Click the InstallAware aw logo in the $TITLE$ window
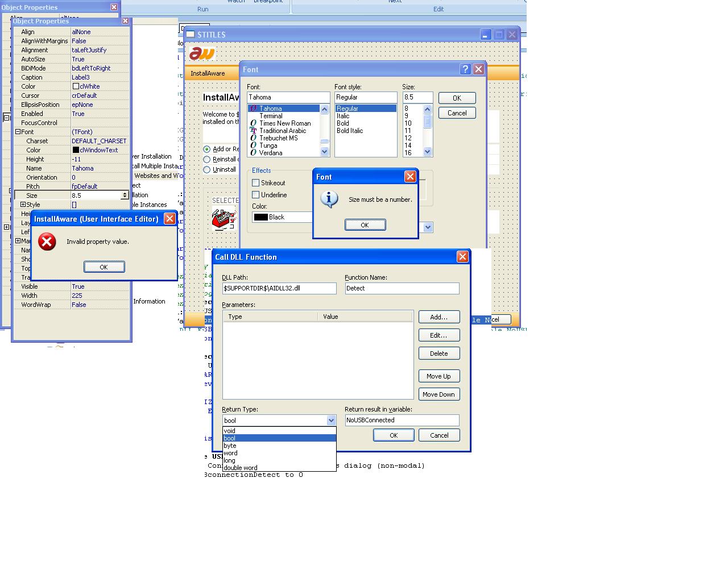728x582 pixels. (x=202, y=53)
